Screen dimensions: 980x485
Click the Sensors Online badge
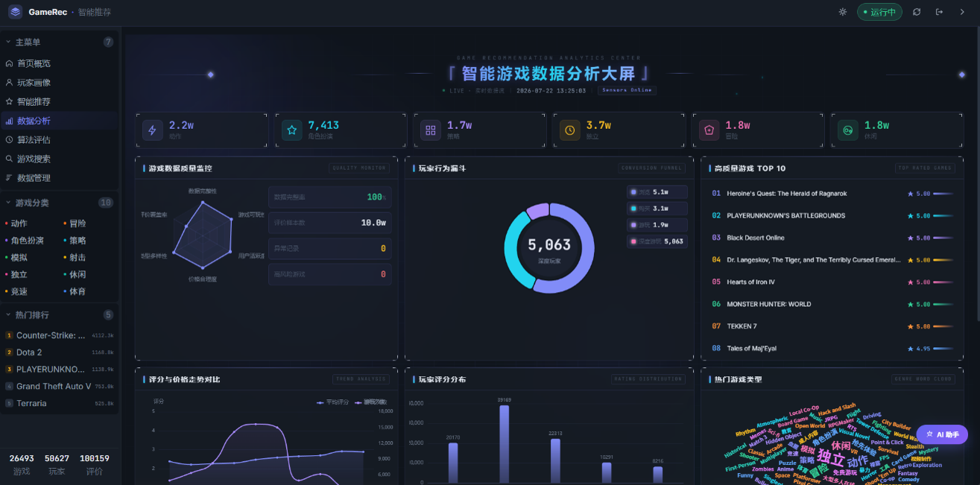(626, 90)
